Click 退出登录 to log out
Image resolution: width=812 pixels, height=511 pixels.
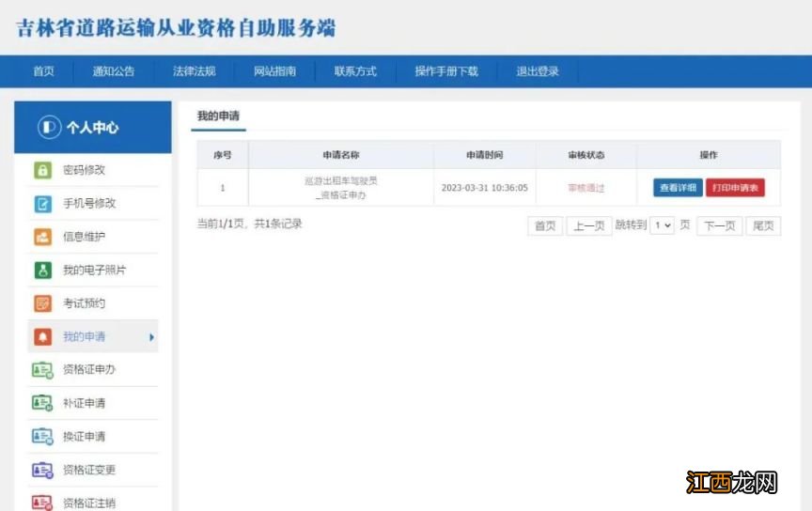(538, 71)
